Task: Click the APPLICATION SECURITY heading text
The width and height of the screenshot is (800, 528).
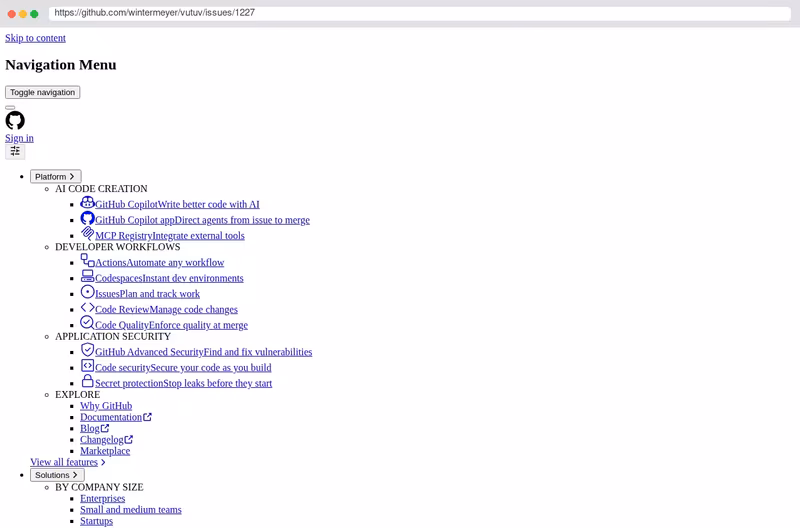Action: 113,337
